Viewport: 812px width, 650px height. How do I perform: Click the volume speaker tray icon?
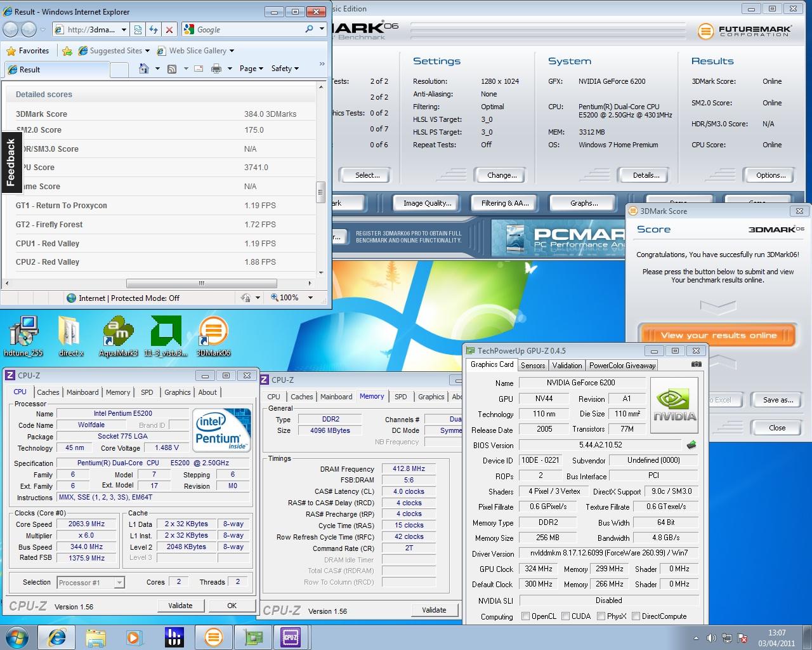click(711, 638)
